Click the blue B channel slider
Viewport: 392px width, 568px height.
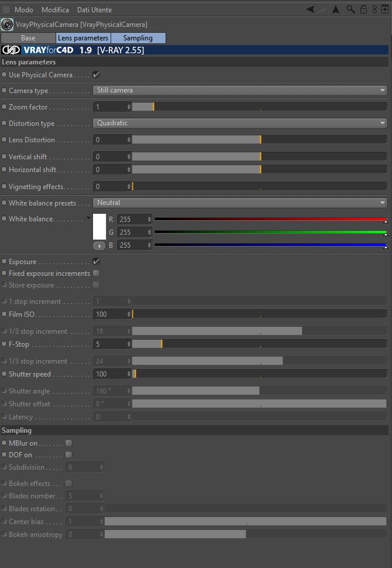(270, 245)
